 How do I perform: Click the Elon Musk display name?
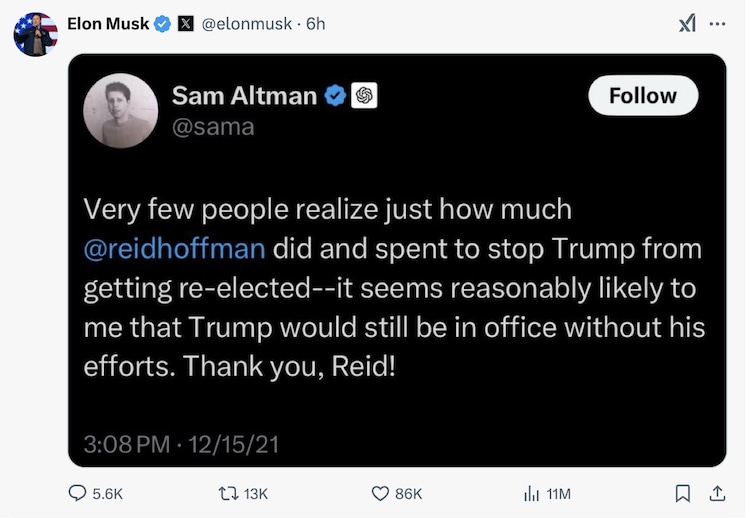click(x=107, y=24)
